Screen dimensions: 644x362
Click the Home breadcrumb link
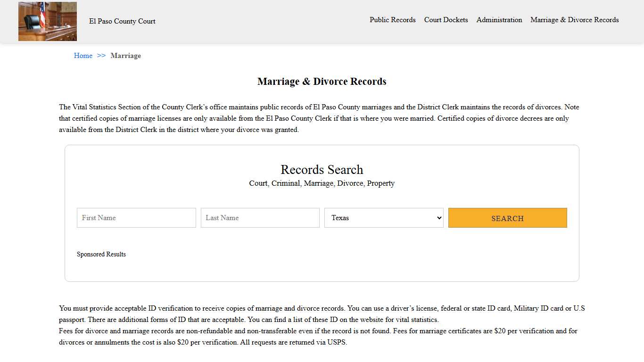(x=83, y=56)
